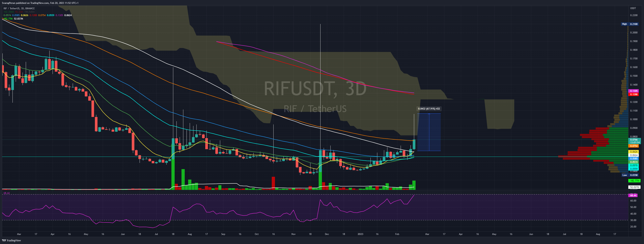Click the 0.0570 tag on the price scale
644x244 pixels.
634,165
